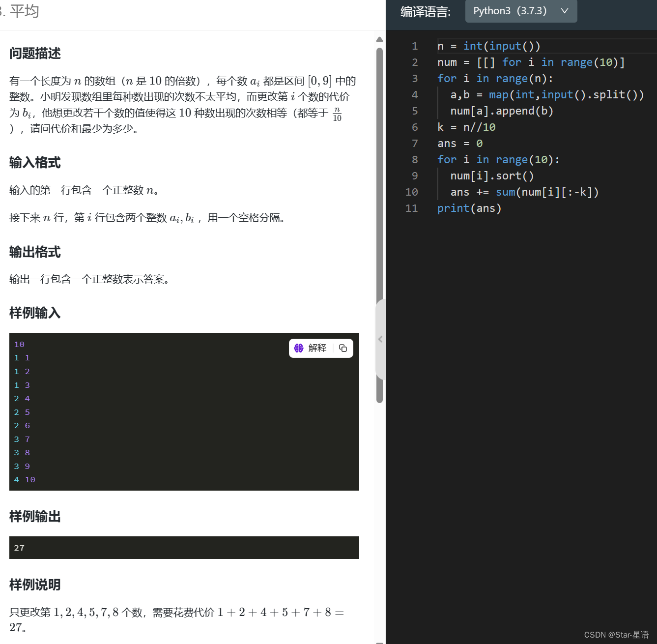Image resolution: width=657 pixels, height=644 pixels.
Task: Click the code line 'num[i].sort()'
Action: 492,176
